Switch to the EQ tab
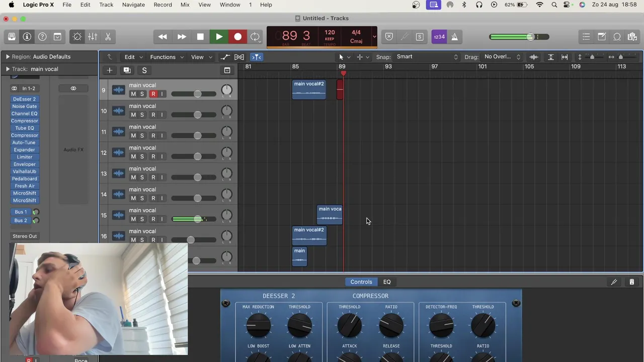Viewport: 644px width, 362px height. 387,282
